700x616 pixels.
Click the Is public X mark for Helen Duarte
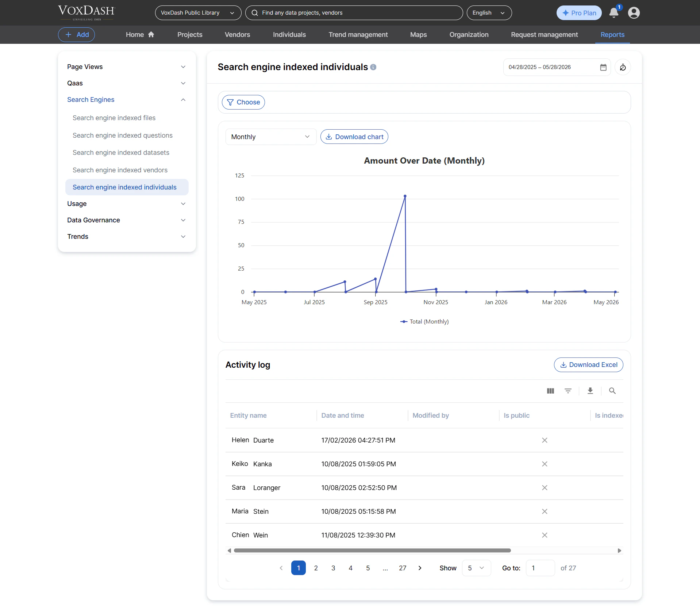(545, 440)
